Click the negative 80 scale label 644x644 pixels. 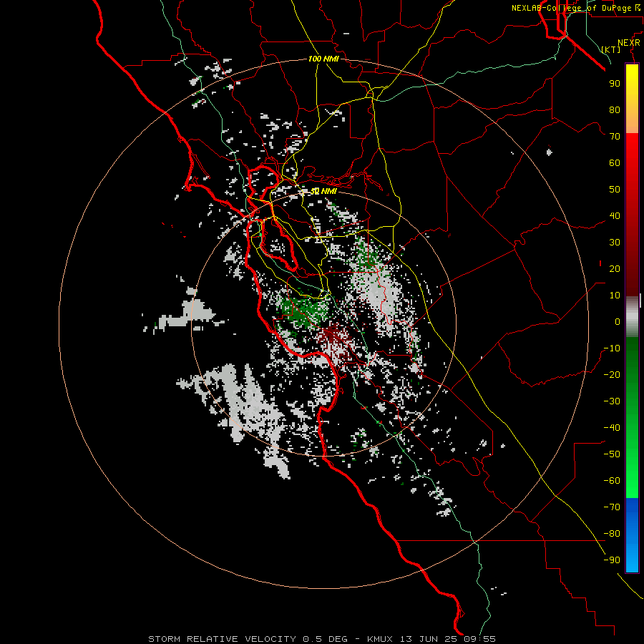point(612,534)
